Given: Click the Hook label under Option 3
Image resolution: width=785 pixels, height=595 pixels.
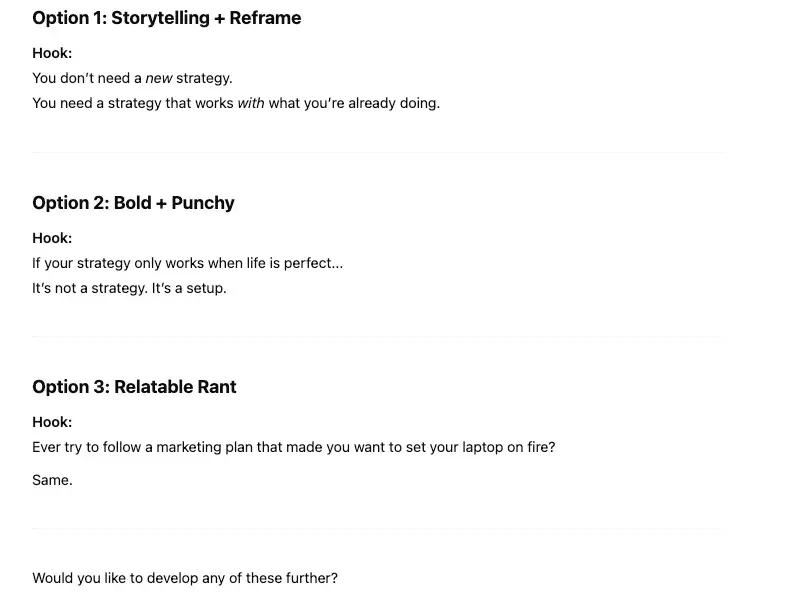Looking at the screenshot, I should click(52, 422).
